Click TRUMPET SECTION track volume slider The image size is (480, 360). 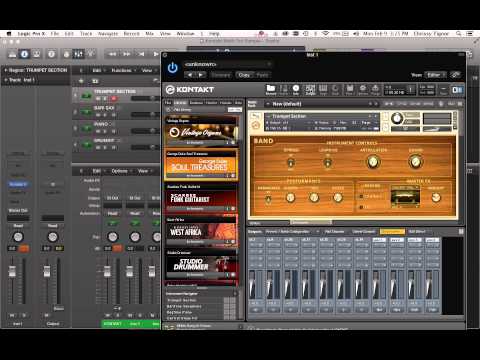point(145,98)
